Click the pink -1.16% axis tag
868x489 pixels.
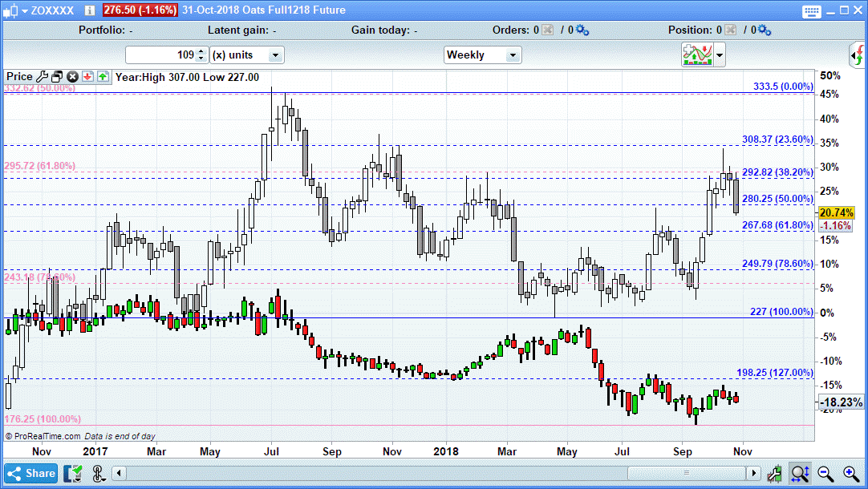click(x=835, y=226)
